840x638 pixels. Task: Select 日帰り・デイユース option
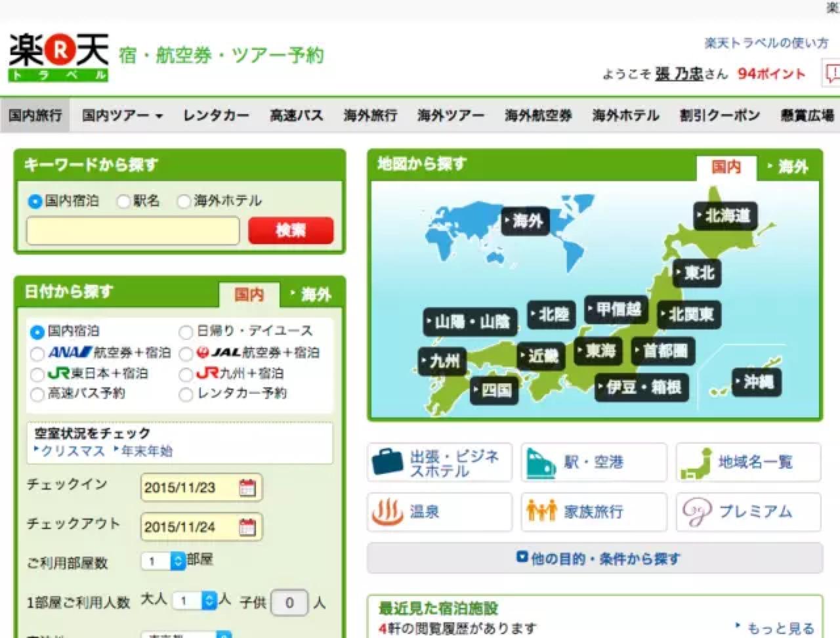(x=186, y=331)
